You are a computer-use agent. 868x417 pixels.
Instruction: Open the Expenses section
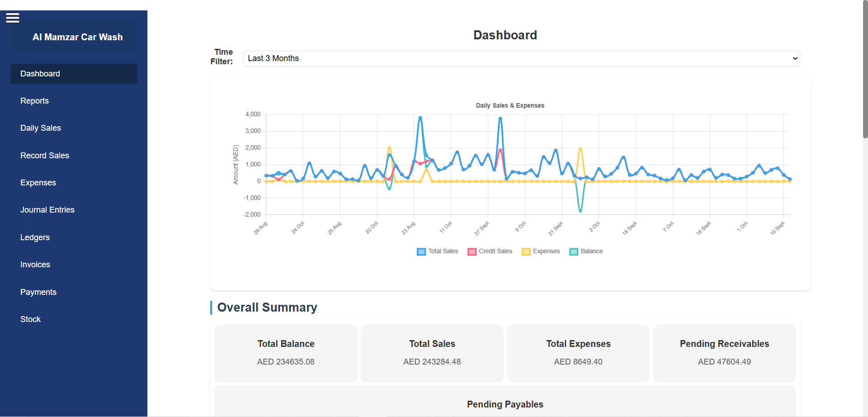(x=38, y=183)
